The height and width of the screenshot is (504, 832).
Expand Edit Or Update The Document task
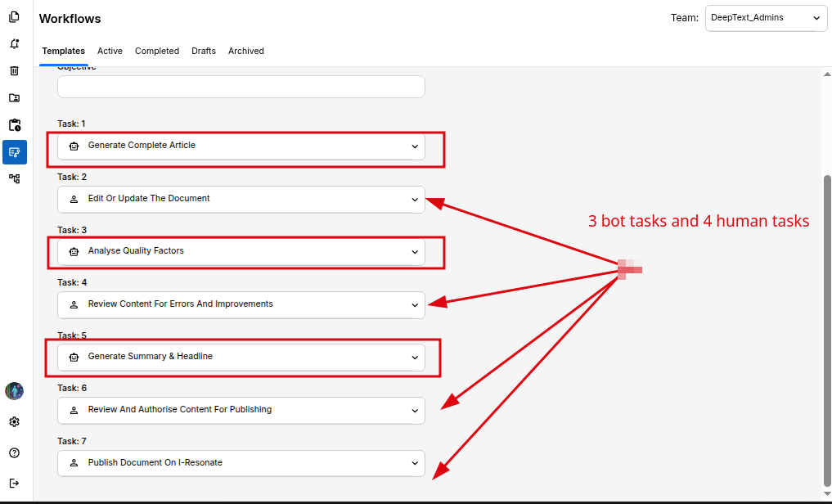pos(414,200)
